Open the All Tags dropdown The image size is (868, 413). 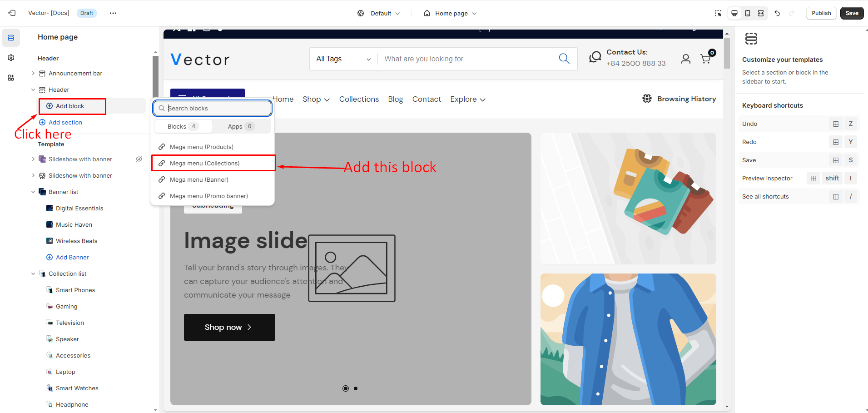(x=343, y=59)
